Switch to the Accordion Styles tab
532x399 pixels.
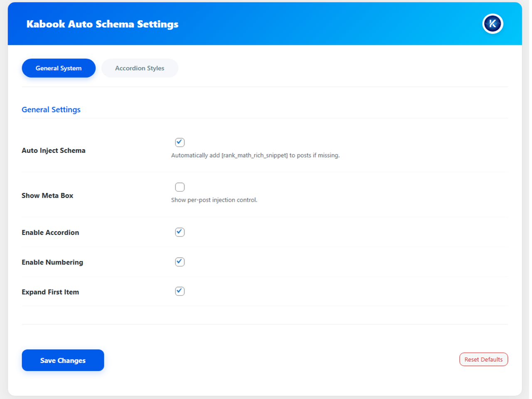(140, 68)
